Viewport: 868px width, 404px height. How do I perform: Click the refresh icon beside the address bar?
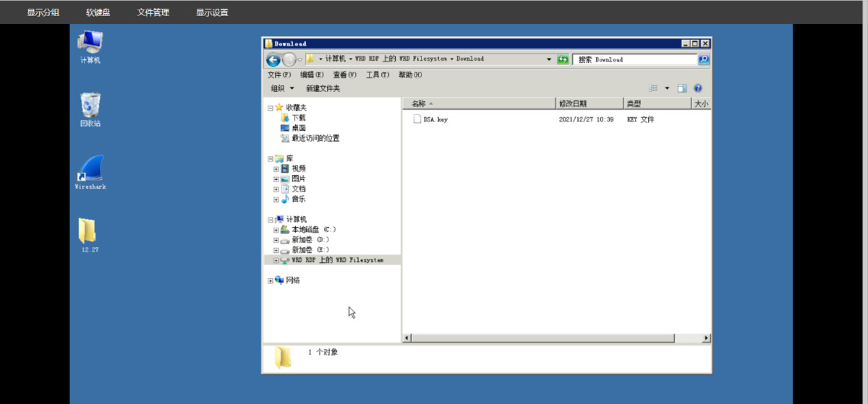pyautogui.click(x=563, y=60)
